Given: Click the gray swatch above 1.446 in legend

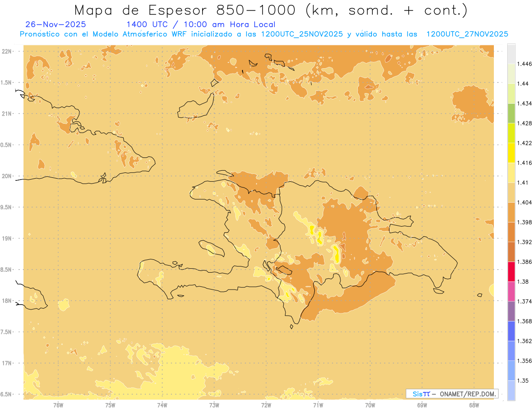Looking at the screenshot, I should click(511, 54).
